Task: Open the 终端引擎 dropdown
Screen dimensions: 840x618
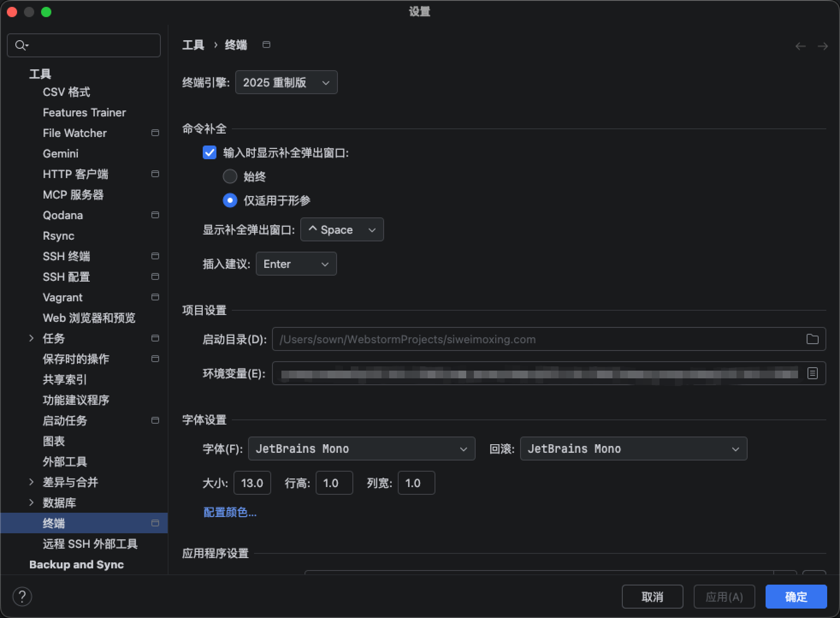Action: click(x=286, y=83)
